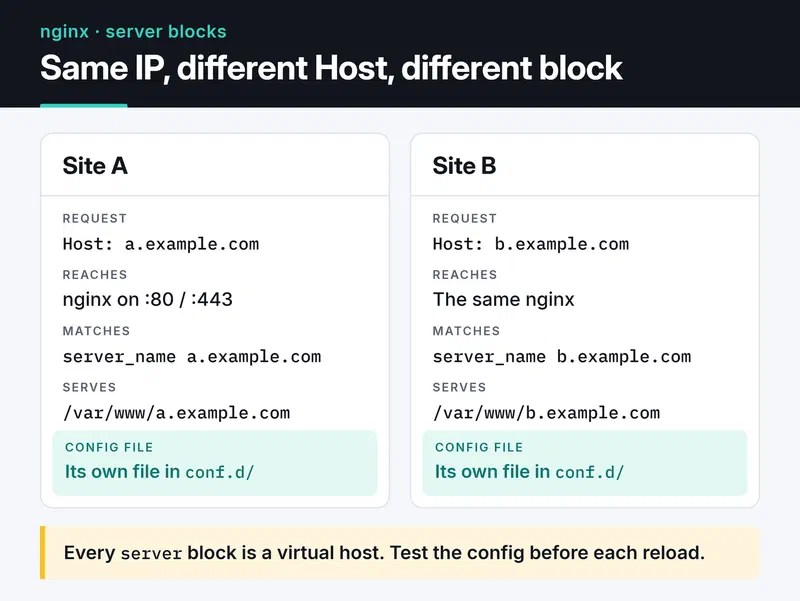Click the path '/var/www/b.example.com'
Image resolution: width=800 pixels, height=601 pixels.
(546, 413)
